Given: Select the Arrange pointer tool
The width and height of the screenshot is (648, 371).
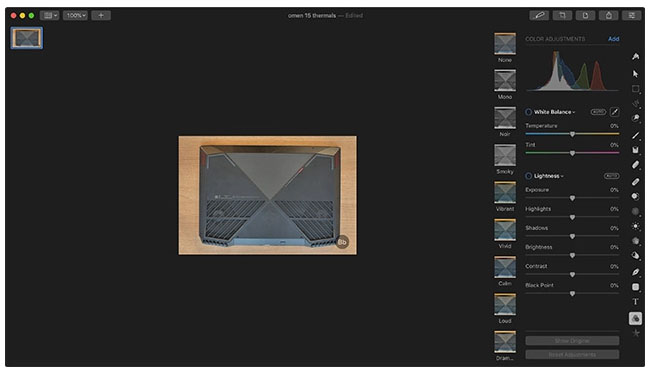Looking at the screenshot, I should pos(636,74).
